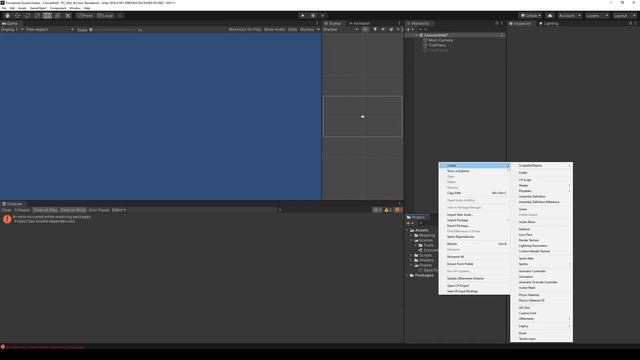This screenshot has height=360, width=640.
Task: Switch to the Hierarchy tab
Action: point(418,24)
